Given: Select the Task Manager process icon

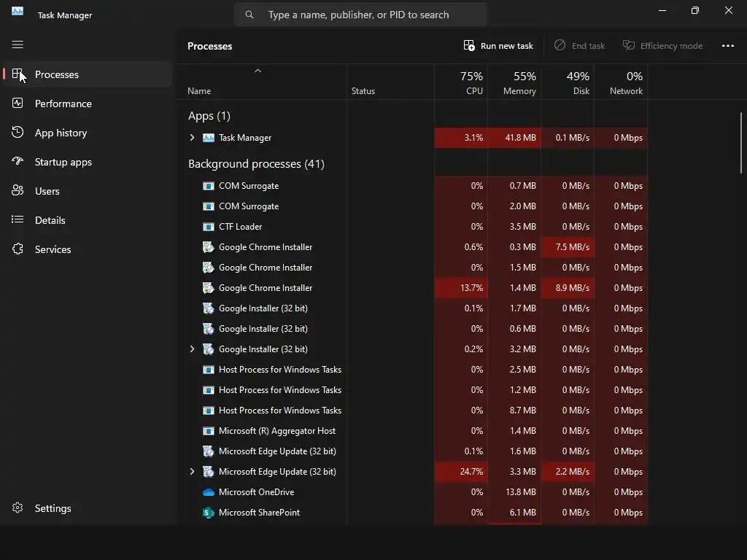Looking at the screenshot, I should point(208,138).
